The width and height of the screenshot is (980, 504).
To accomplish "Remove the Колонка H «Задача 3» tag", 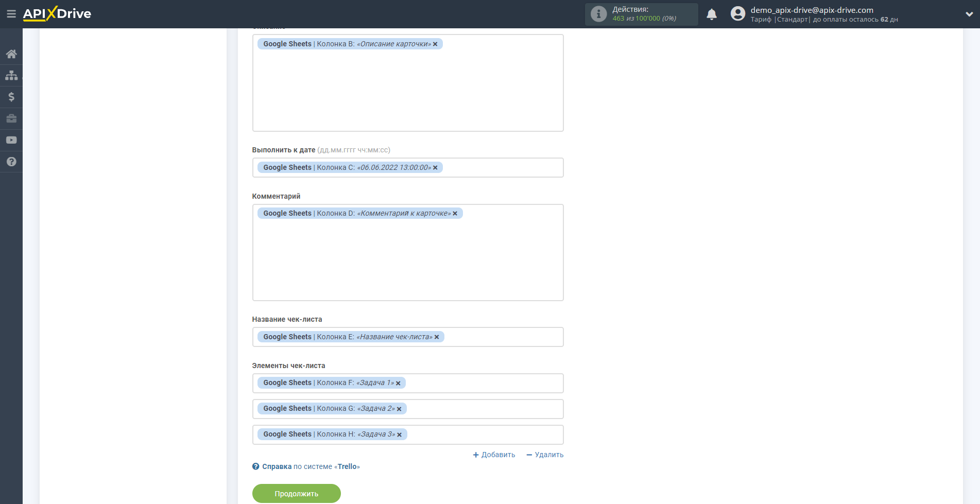I will [400, 435].
